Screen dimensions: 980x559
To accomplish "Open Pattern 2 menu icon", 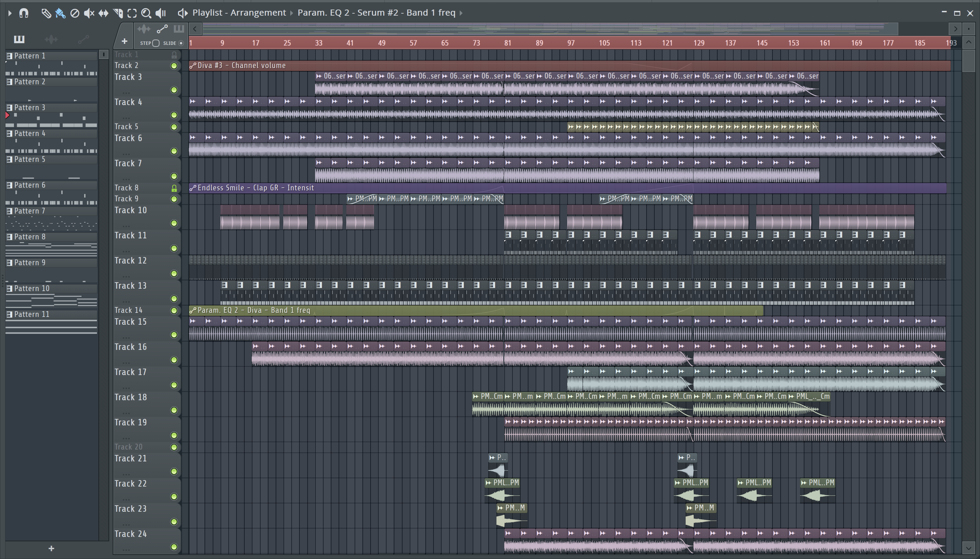I will coord(10,82).
